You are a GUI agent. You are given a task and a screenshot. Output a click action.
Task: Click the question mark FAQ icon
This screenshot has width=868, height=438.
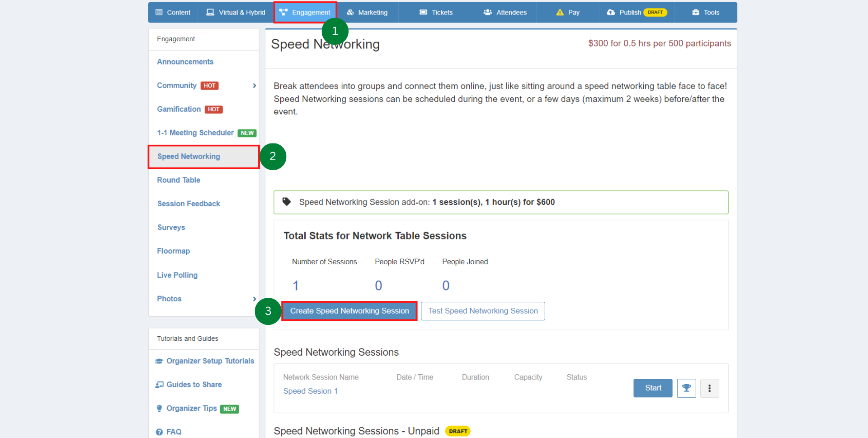pyautogui.click(x=159, y=432)
